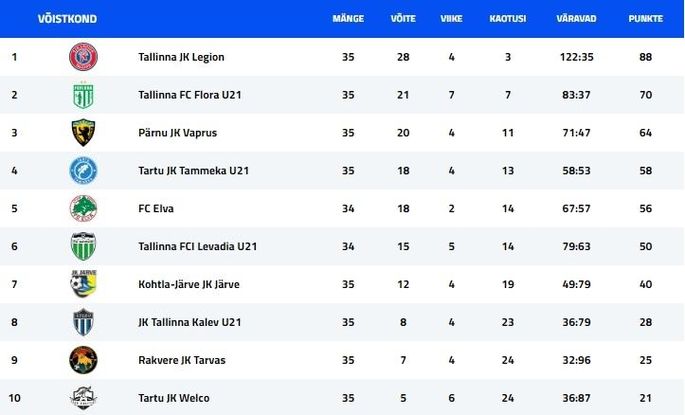685x415 pixels.
Task: Select the Tartu JK Welco table row
Action: point(342,397)
